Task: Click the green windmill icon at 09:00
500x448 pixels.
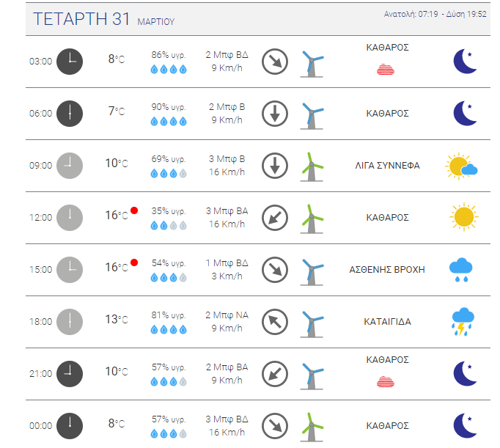Action: coord(312,166)
